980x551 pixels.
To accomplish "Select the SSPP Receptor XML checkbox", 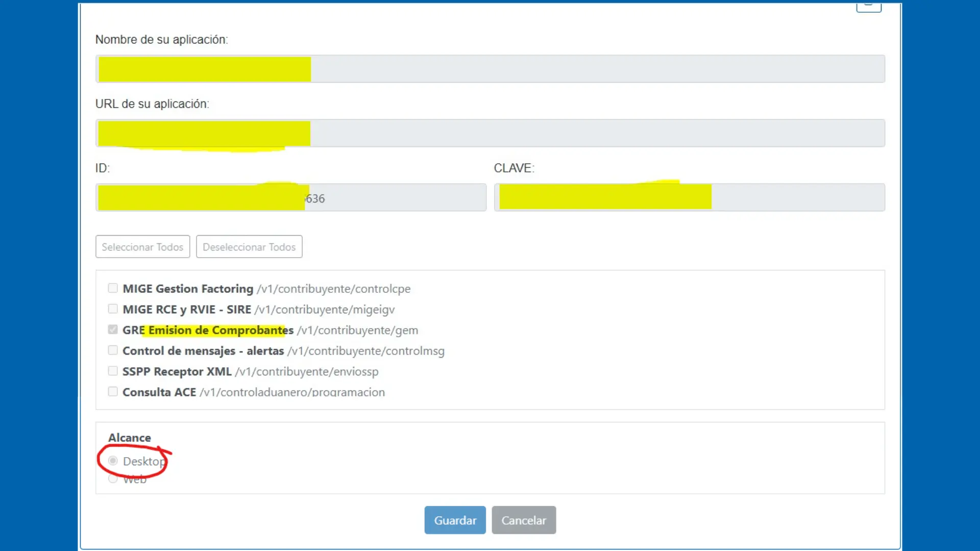I will [x=113, y=371].
